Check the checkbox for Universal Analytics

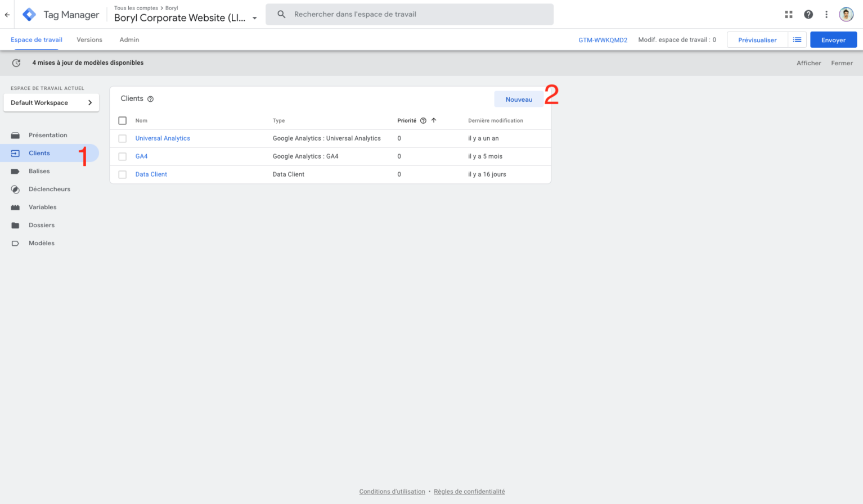click(x=122, y=138)
